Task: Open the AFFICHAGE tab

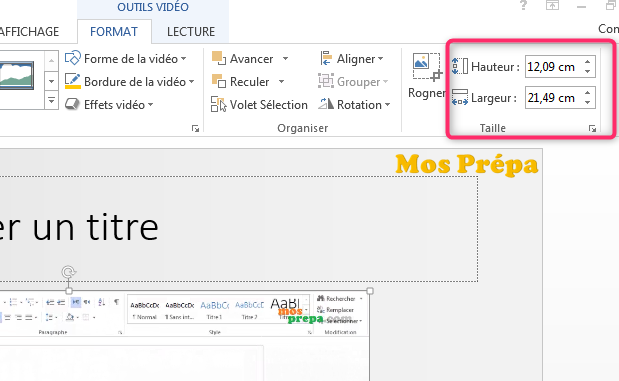Action: pos(30,32)
